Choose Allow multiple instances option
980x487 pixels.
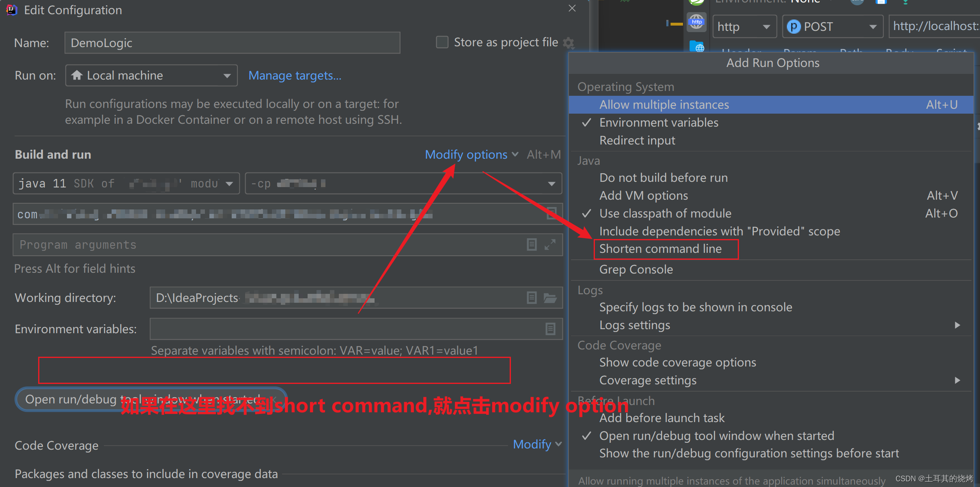point(664,105)
